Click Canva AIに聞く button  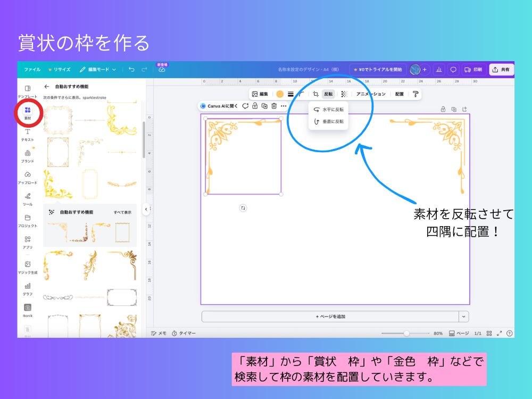(219, 106)
